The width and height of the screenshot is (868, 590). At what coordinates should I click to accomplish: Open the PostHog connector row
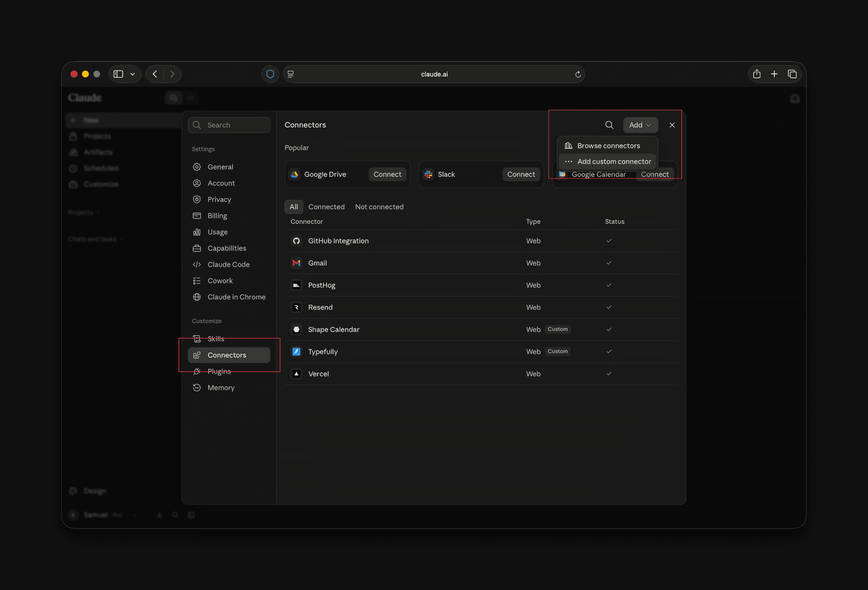click(x=481, y=285)
